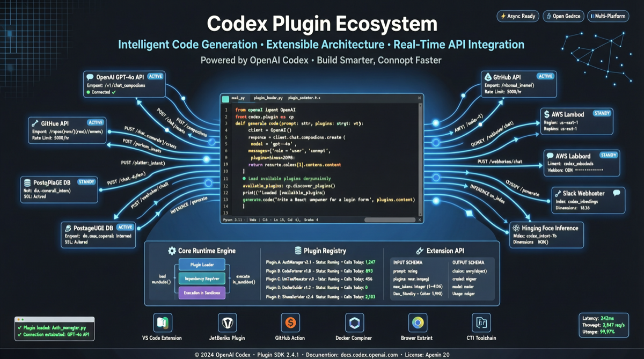The width and height of the screenshot is (644, 359).
Task: Click the AWS Lambod dollar icon
Action: point(546,114)
